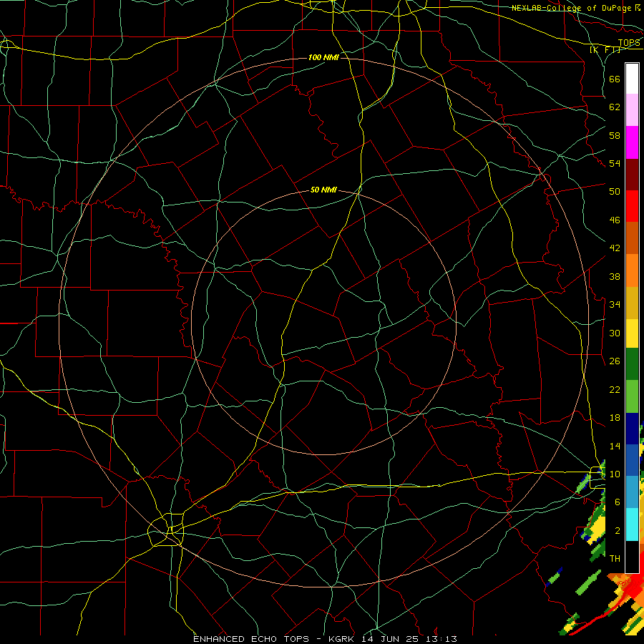644x644 pixels.
Task: Click the 13:13 time stamp
Action: (440, 639)
